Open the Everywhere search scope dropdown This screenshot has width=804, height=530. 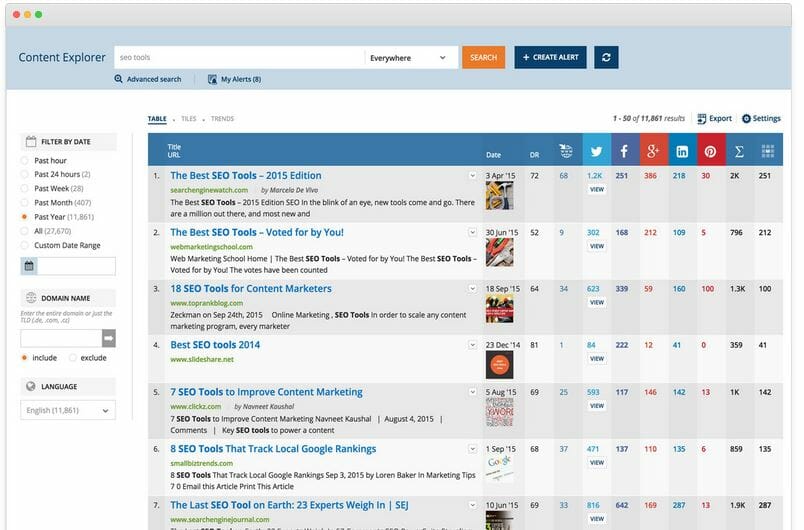pyautogui.click(x=408, y=58)
